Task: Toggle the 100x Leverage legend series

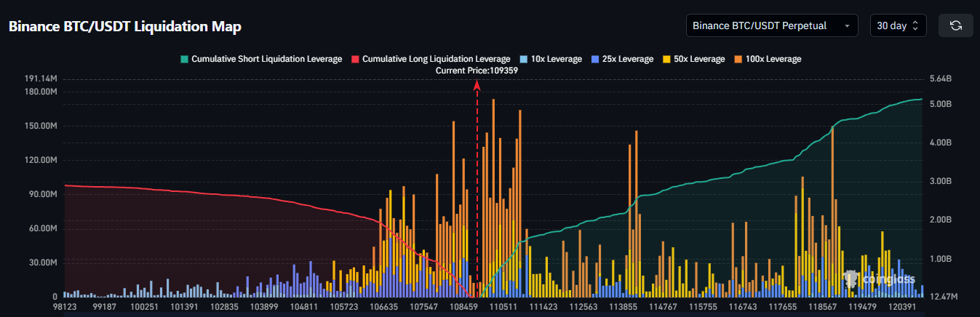Action: [x=767, y=59]
